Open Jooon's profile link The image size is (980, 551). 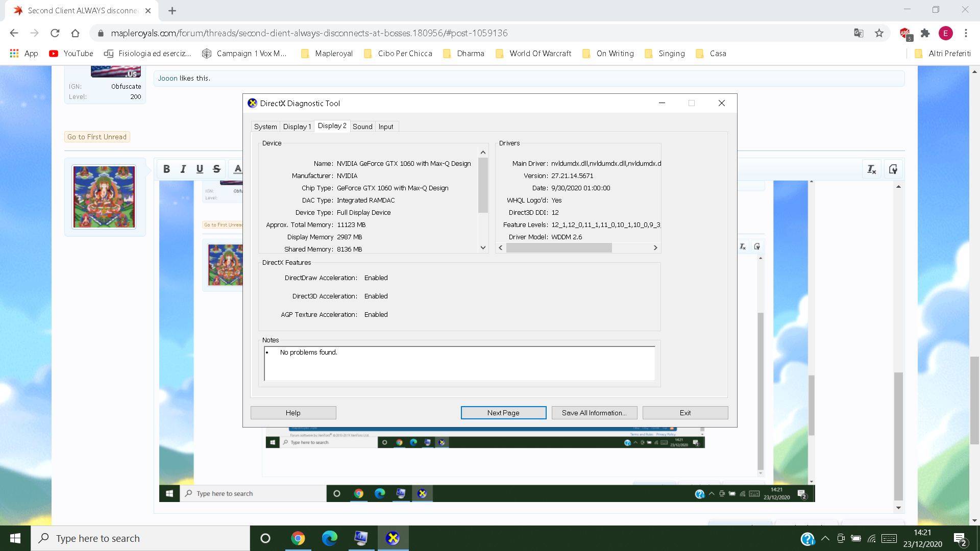point(167,78)
